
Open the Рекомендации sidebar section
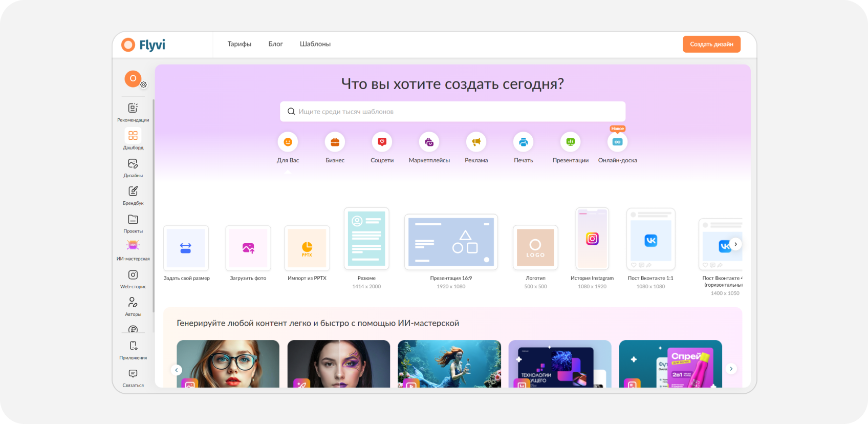[x=133, y=112]
